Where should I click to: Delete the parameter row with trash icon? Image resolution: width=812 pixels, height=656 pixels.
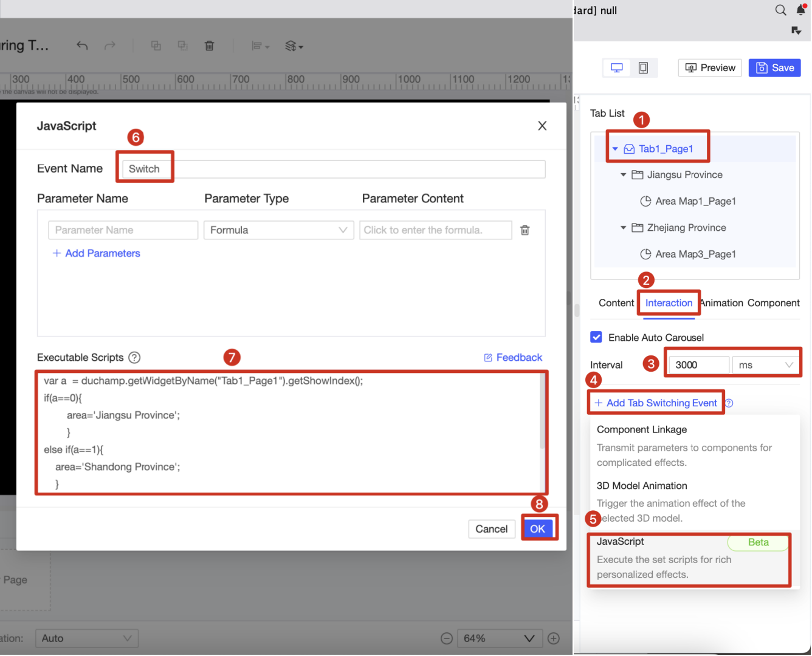click(525, 230)
